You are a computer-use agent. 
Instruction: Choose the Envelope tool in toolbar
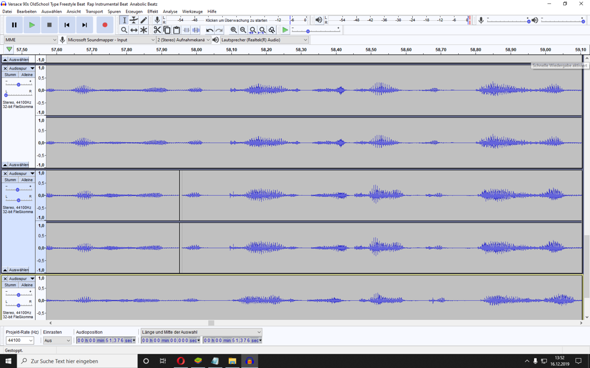click(x=134, y=20)
